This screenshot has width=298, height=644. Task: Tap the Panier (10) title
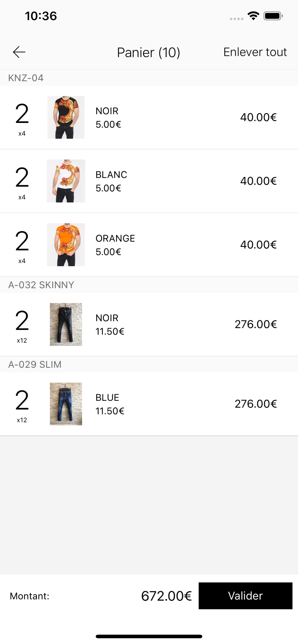(149, 52)
